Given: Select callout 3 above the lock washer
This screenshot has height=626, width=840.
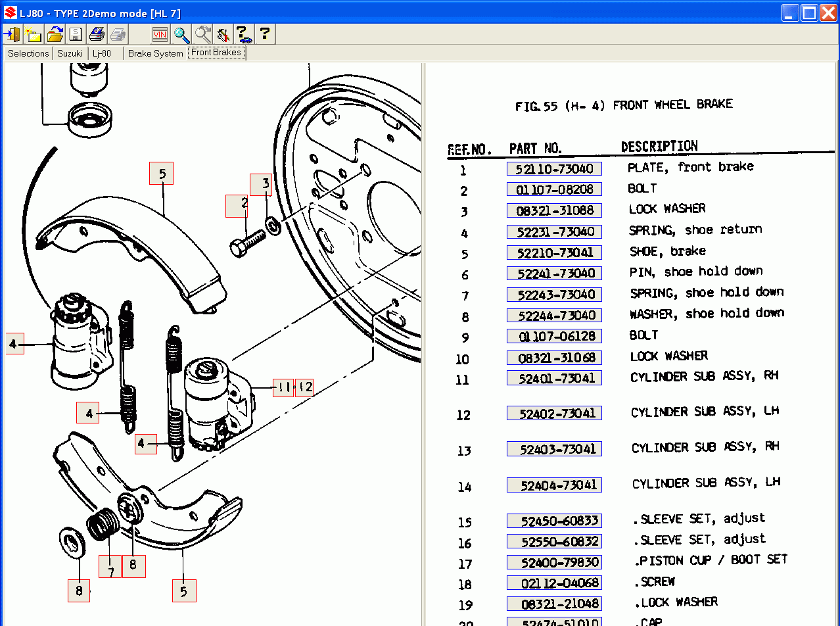Looking at the screenshot, I should point(261,185).
